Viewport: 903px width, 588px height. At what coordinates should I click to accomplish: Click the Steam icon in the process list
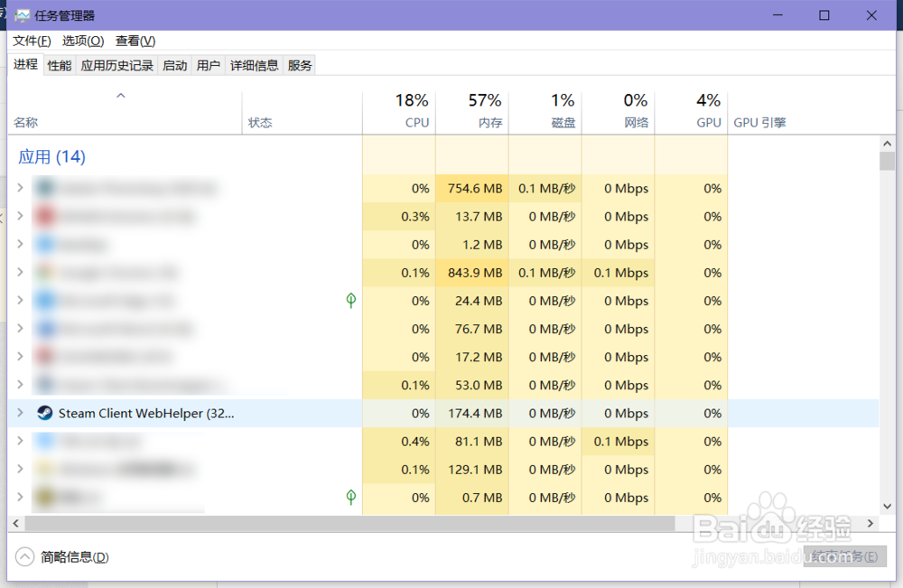44,413
